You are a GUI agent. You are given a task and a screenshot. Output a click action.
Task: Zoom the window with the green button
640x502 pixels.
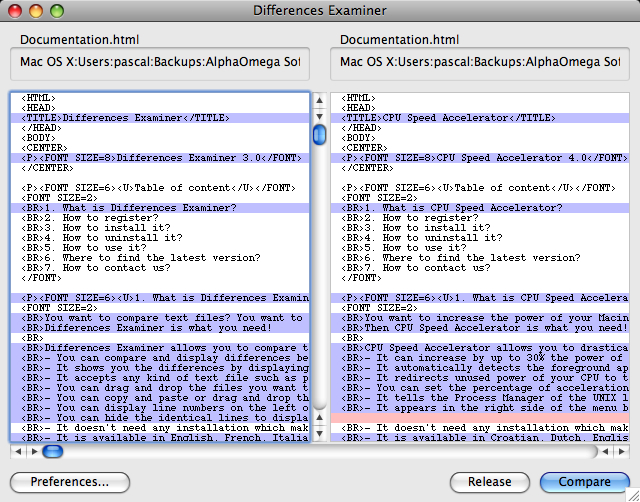[57, 11]
